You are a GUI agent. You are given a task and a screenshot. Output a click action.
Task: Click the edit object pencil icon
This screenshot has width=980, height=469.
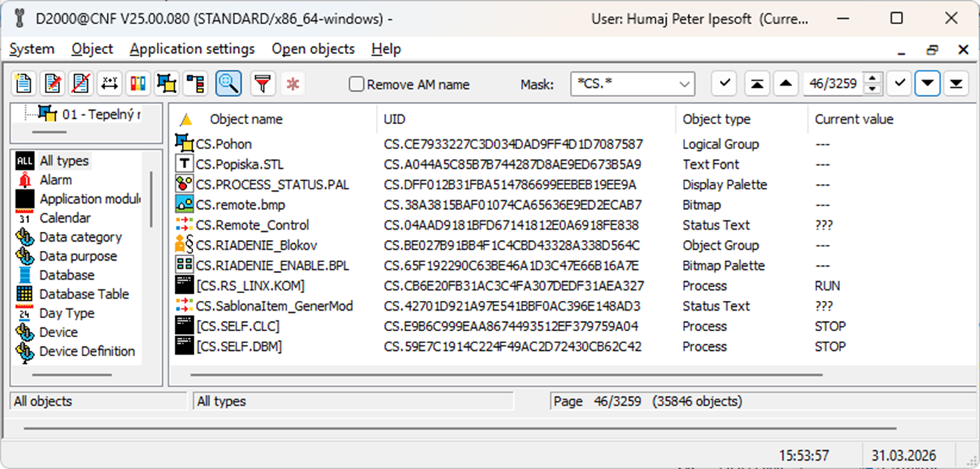tap(53, 84)
